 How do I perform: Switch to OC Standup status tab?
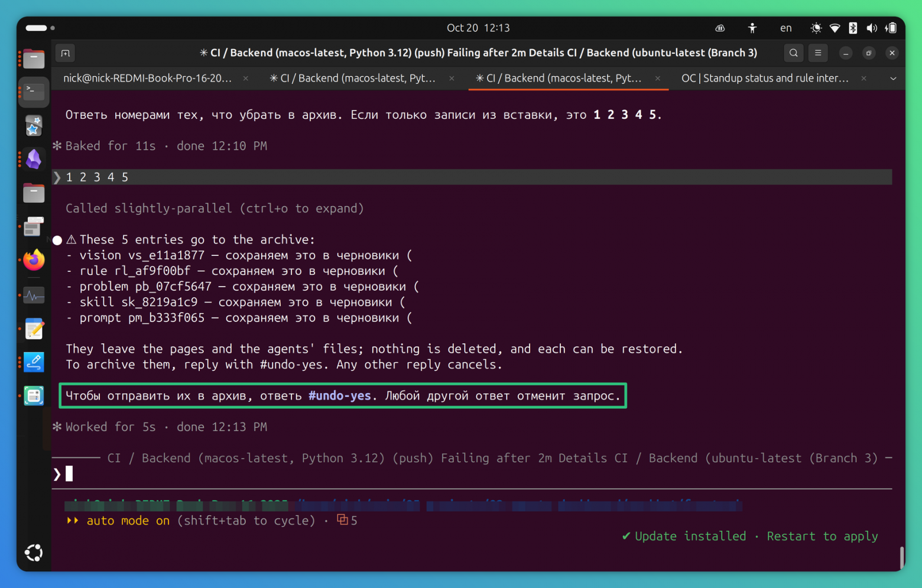(x=765, y=78)
